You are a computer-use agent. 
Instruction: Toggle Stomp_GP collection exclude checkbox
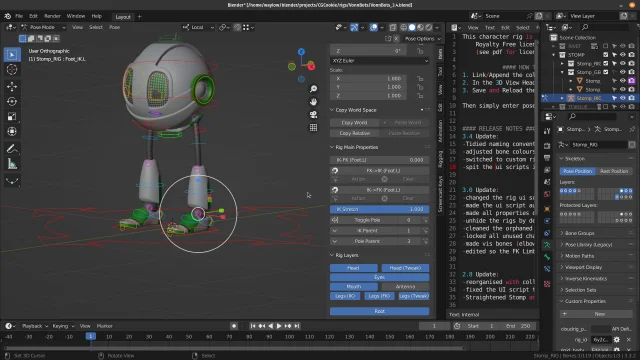click(x=606, y=72)
